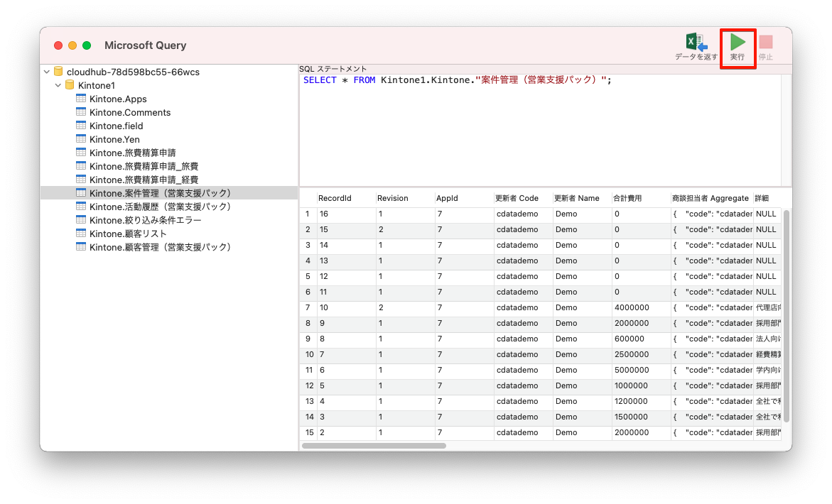The height and width of the screenshot is (504, 832).
Task: Select Kintone.活動履歴(営業支援パック) table
Action: [x=161, y=207]
